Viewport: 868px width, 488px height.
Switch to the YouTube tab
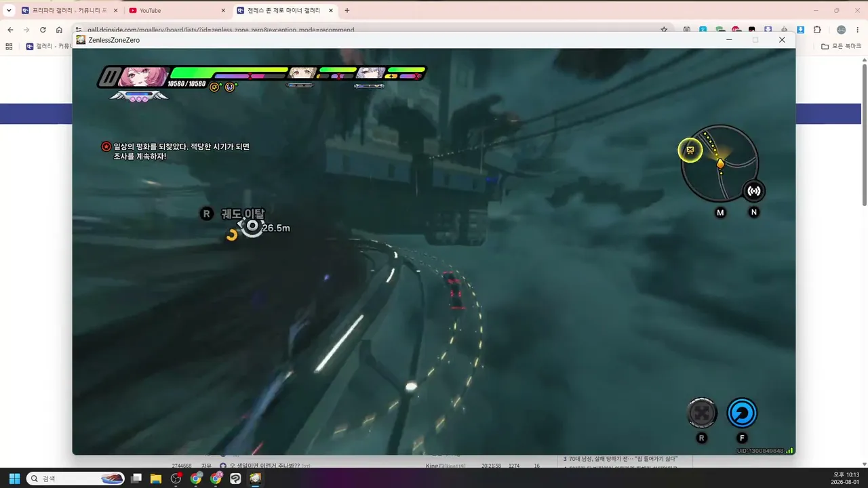click(178, 10)
